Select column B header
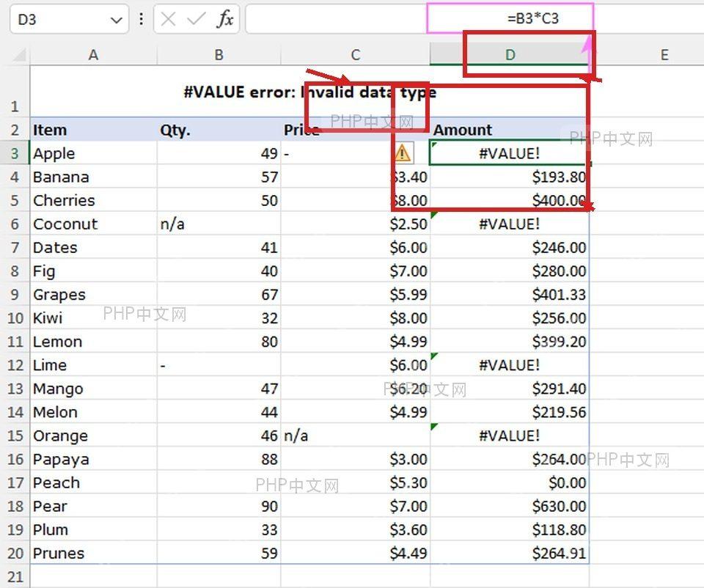This screenshot has height=588, width=704. pyautogui.click(x=219, y=55)
